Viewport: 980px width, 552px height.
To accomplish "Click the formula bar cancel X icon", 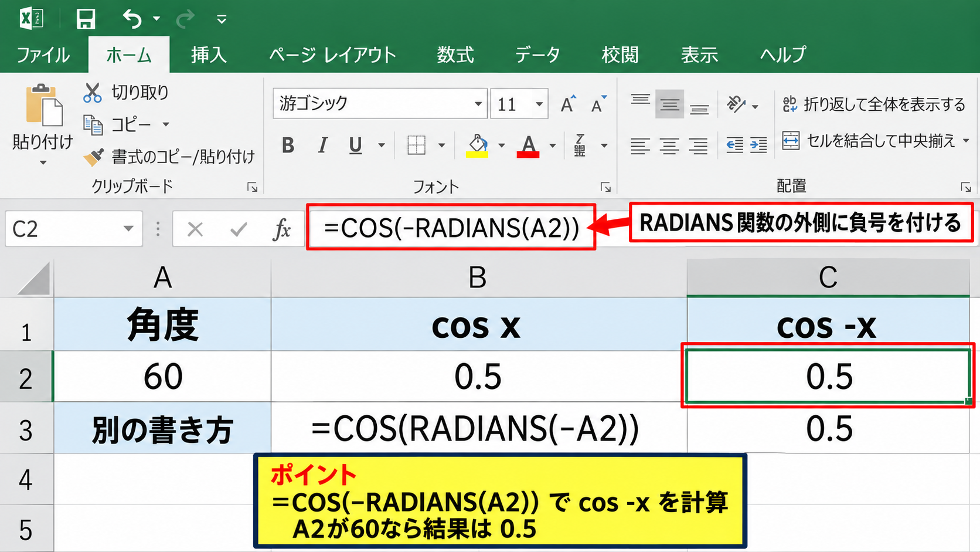I will point(195,229).
